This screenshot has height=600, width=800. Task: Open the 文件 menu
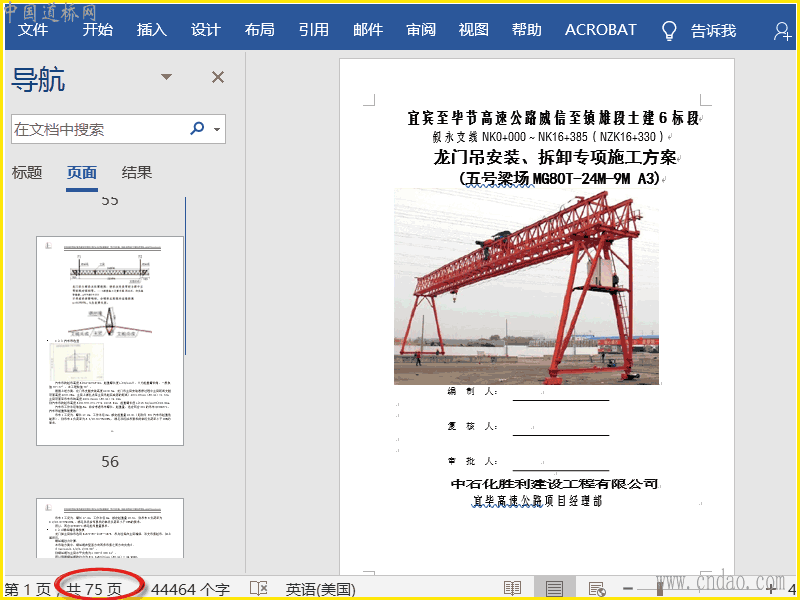click(x=33, y=30)
